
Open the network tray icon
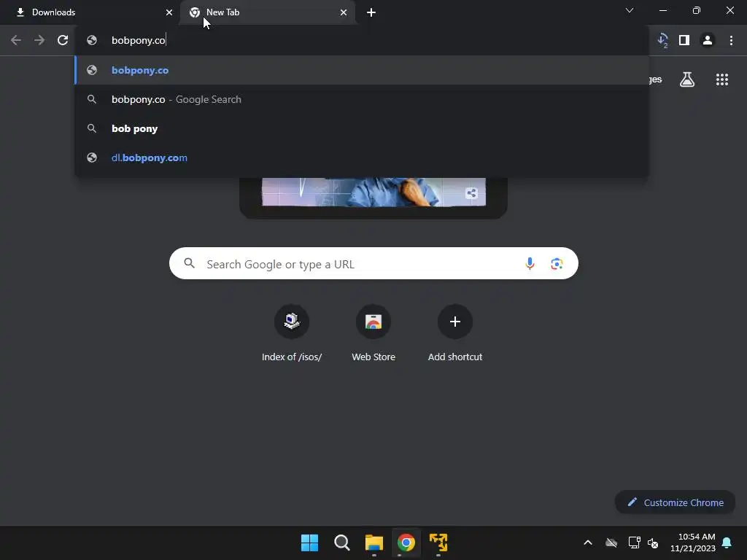pyautogui.click(x=634, y=542)
